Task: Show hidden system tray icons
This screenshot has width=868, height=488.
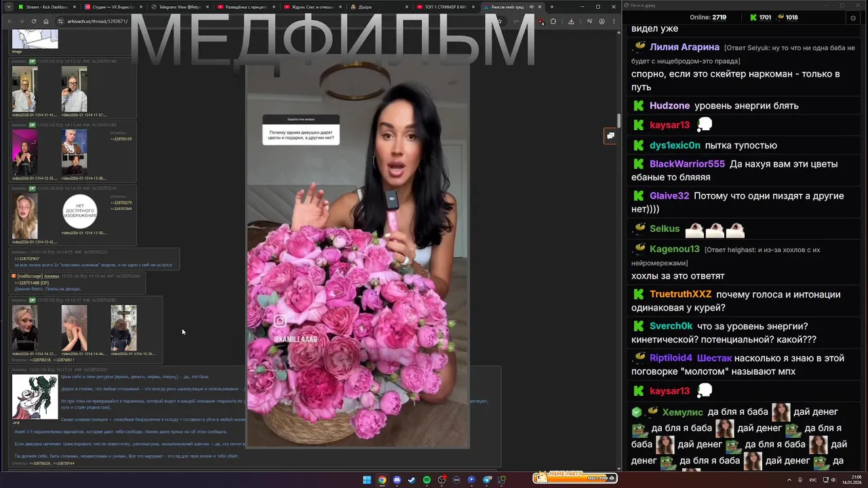Action: 789,480
